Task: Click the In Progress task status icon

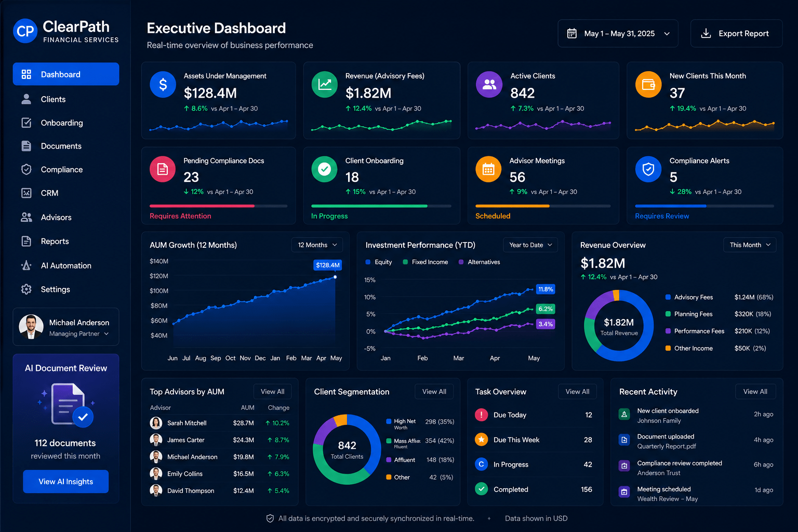Action: [481, 464]
